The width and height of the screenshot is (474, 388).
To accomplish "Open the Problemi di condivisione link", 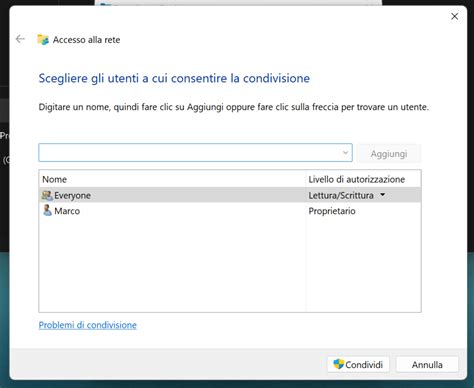I will [88, 325].
